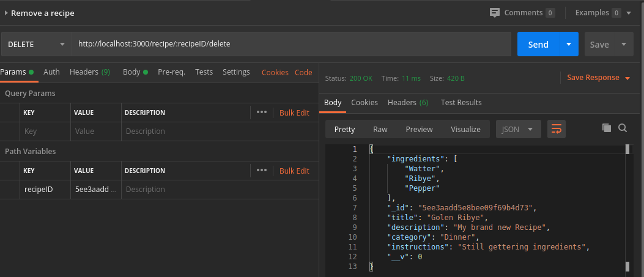The image size is (644, 277).
Task: Click the "420 B" size value
Action: pyautogui.click(x=456, y=78)
